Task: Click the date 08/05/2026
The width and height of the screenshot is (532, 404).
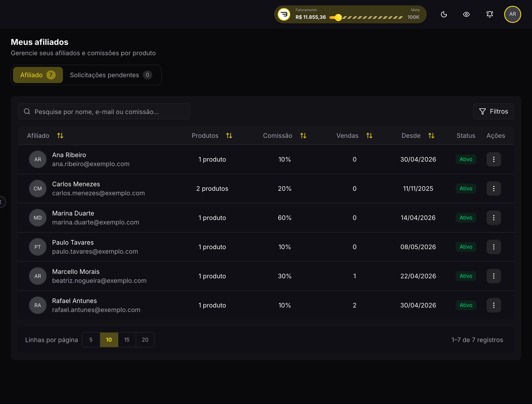Action: click(418, 247)
